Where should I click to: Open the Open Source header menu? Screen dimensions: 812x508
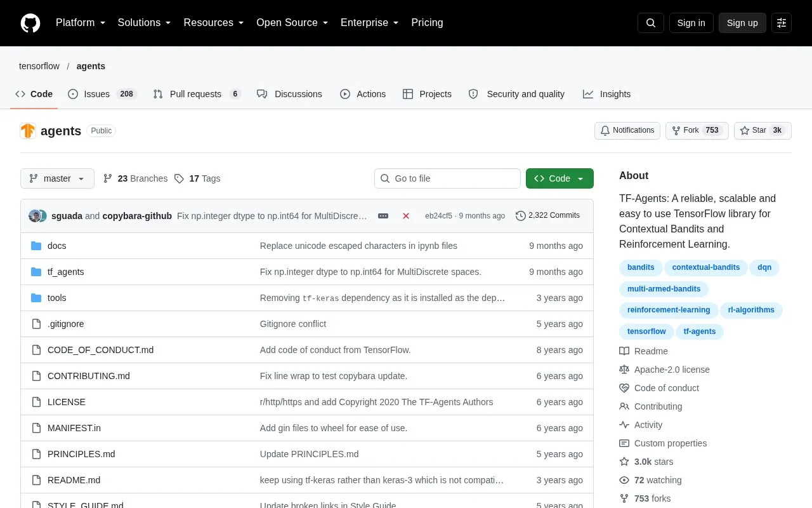(292, 23)
